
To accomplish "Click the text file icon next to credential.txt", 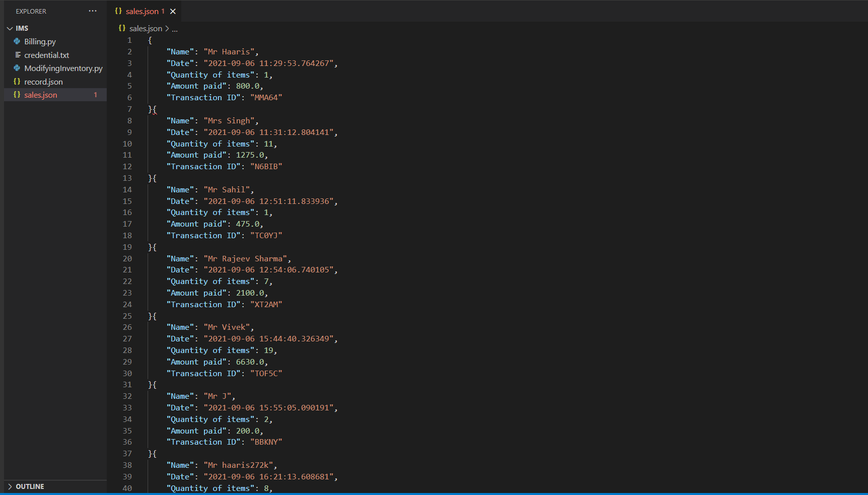I will tap(18, 55).
